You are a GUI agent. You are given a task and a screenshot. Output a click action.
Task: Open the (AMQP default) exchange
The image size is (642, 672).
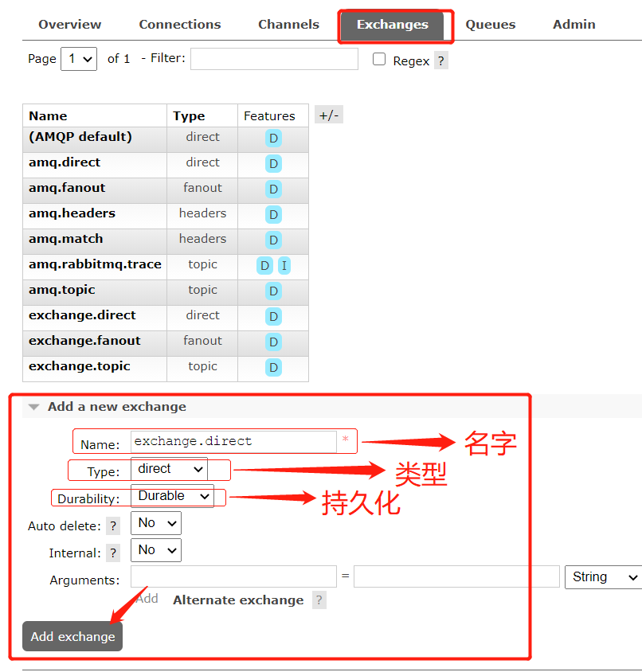pos(80,137)
